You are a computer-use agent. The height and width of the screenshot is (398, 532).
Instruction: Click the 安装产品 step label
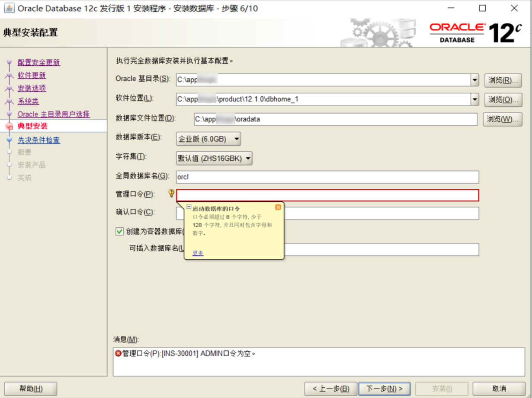pyautogui.click(x=32, y=165)
